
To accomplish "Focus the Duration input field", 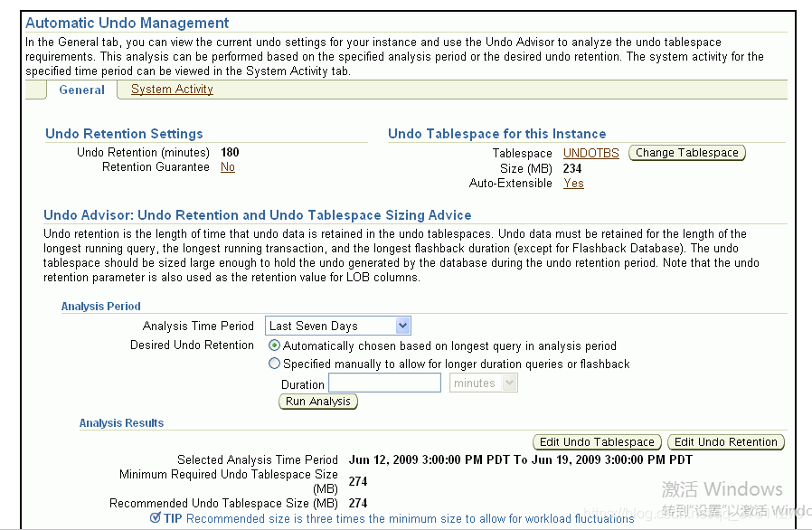I will click(x=385, y=383).
